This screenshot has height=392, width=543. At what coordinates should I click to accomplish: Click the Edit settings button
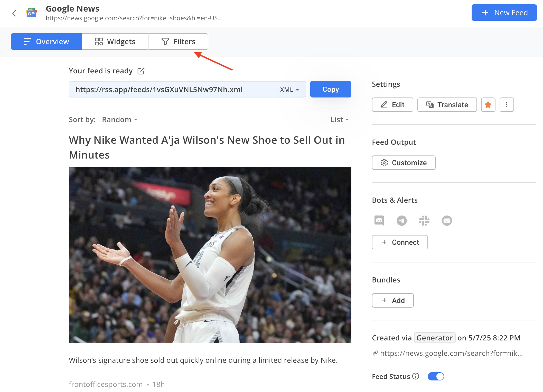392,105
